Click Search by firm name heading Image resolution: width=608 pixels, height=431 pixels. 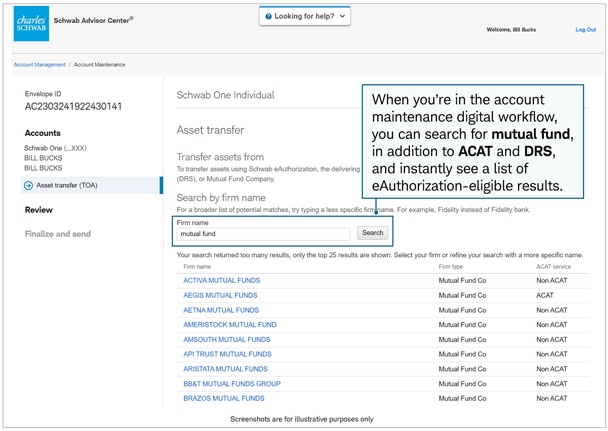(x=221, y=198)
